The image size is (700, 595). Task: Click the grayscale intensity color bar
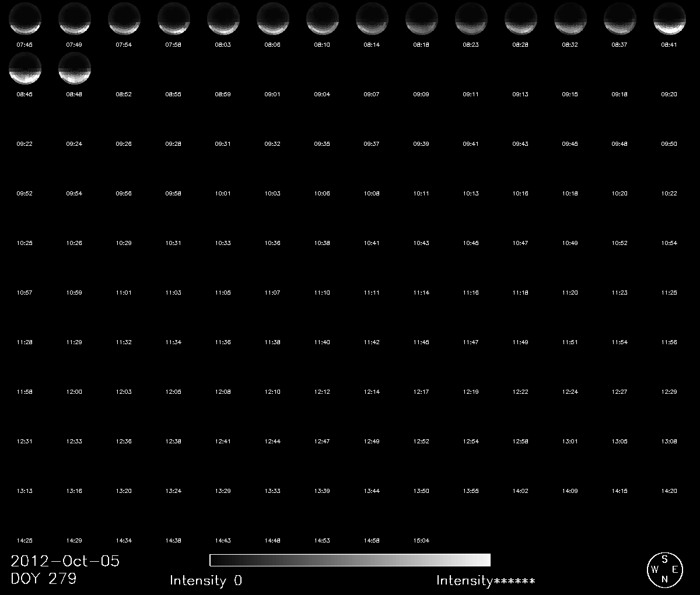pos(350,560)
